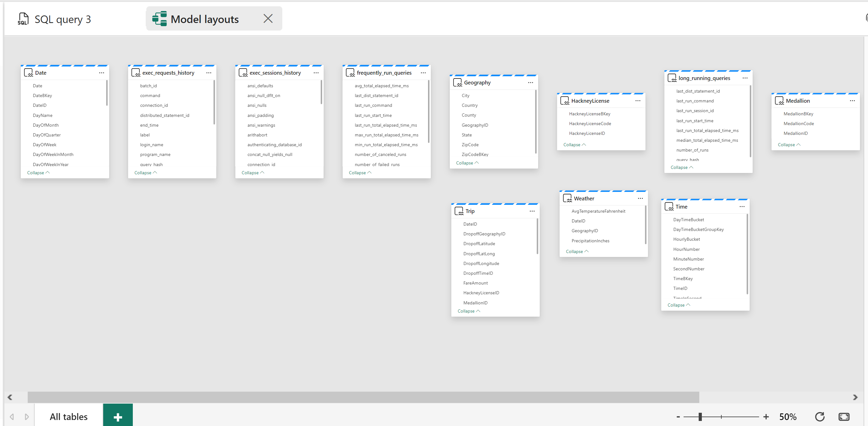Click the refresh icon in the bottom toolbar
The width and height of the screenshot is (868, 426).
(x=820, y=417)
